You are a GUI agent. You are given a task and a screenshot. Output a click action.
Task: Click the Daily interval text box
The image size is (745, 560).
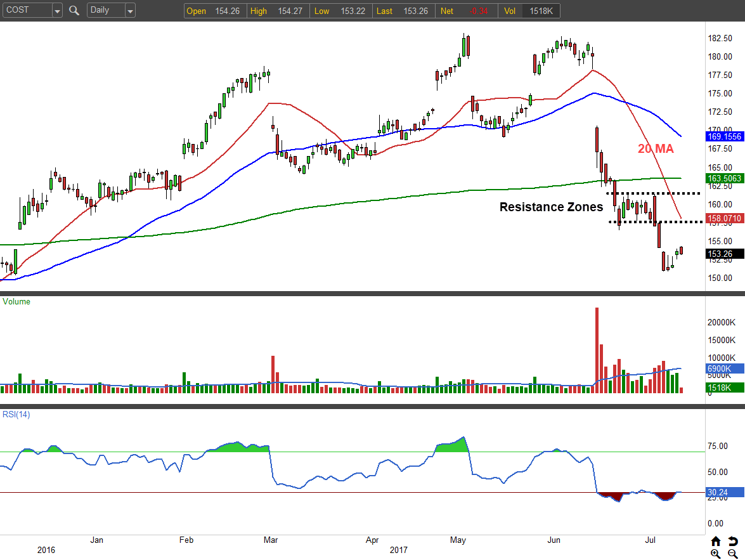pyautogui.click(x=105, y=11)
